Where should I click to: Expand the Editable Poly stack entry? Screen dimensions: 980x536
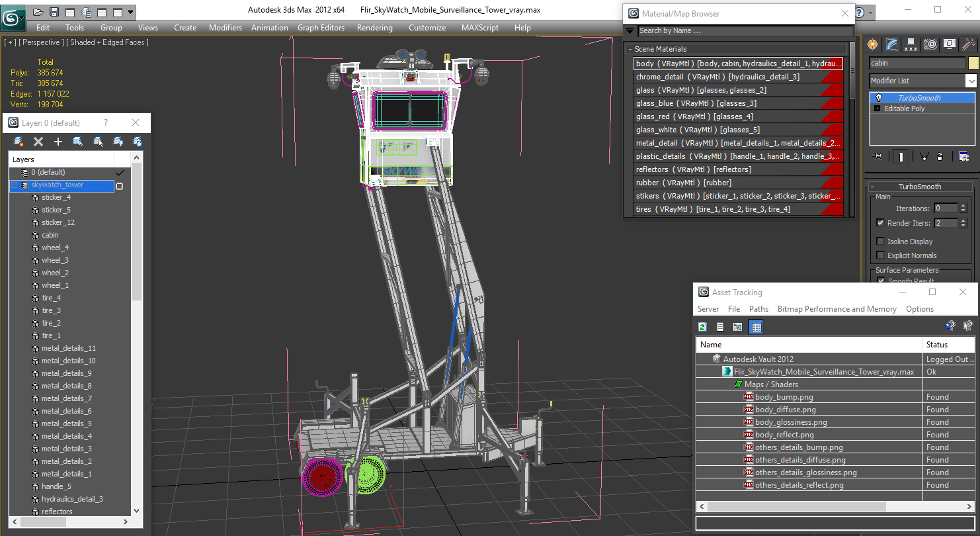pyautogui.click(x=878, y=109)
